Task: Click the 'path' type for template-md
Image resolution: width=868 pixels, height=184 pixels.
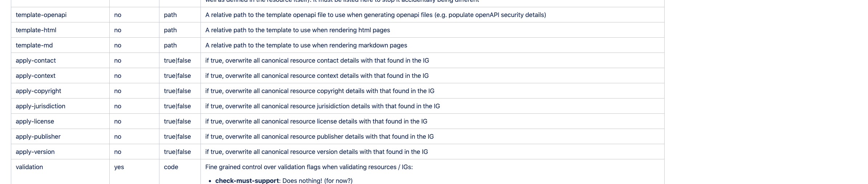Action: click(x=170, y=45)
